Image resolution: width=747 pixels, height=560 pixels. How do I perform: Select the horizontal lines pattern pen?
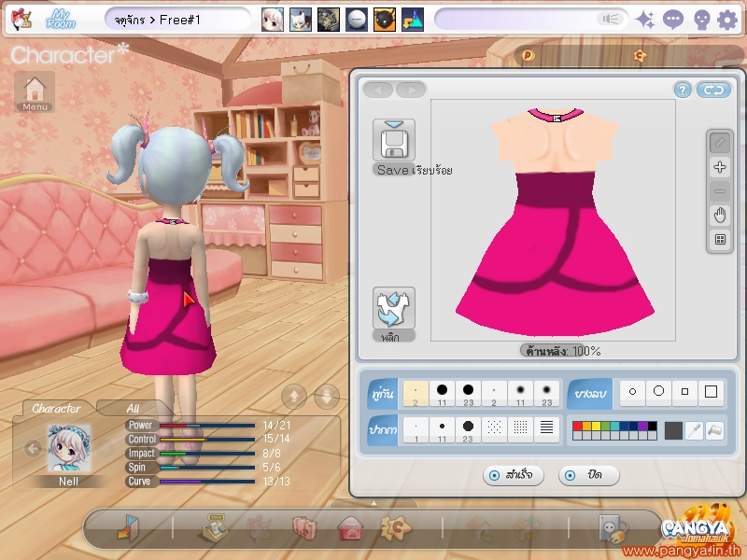pos(546,429)
